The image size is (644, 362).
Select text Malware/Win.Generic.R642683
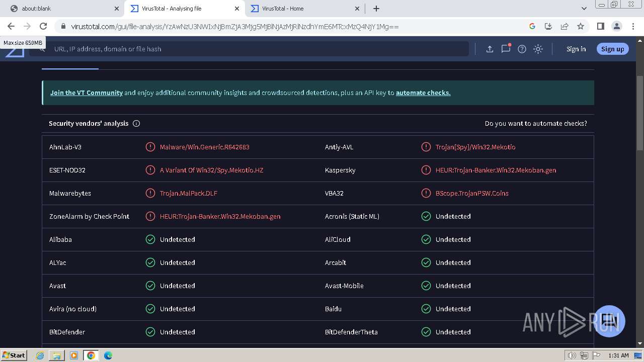[x=205, y=147]
